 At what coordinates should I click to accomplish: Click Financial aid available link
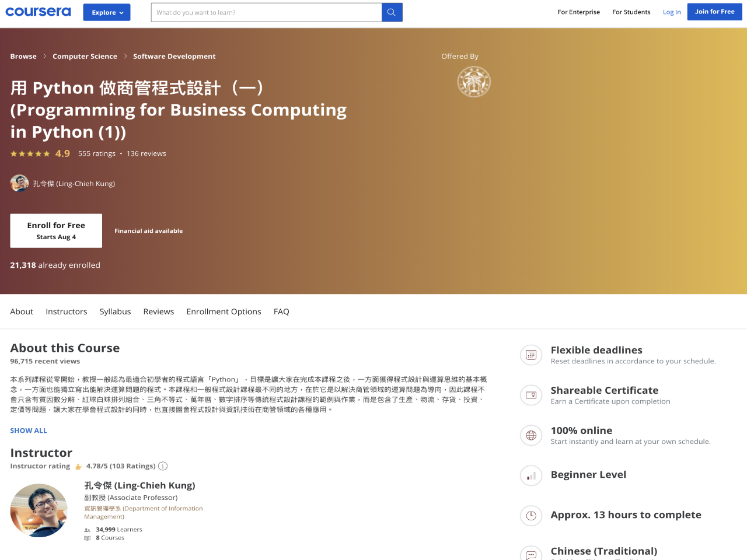pyautogui.click(x=148, y=231)
